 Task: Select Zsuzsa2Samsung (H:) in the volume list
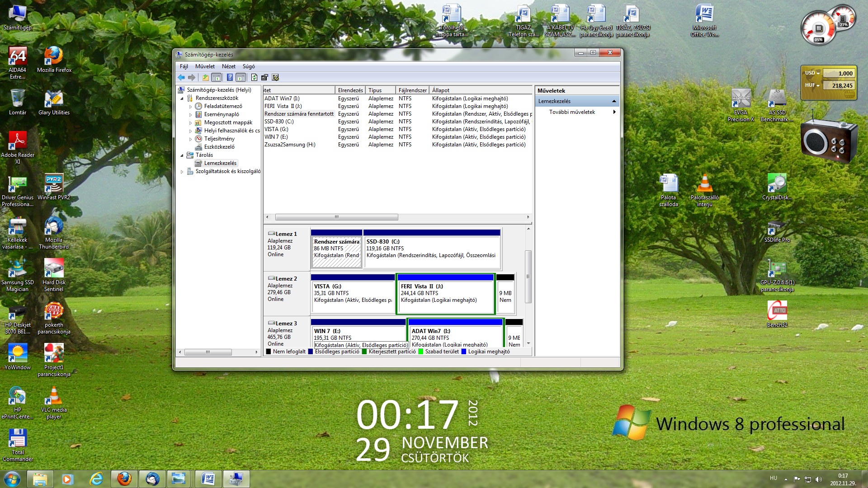point(290,145)
